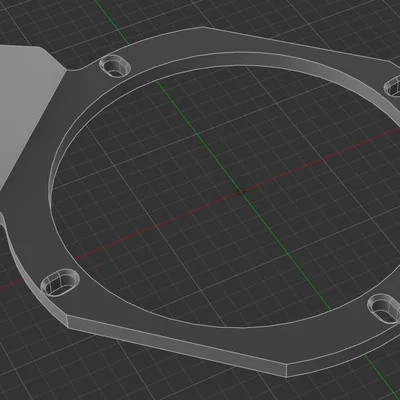Select the upper-left slotted mounting hole
The image size is (400, 400).
(115, 66)
